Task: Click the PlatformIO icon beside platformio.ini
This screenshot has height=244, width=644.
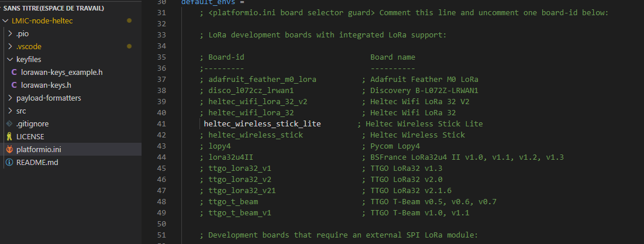Action: coord(9,150)
